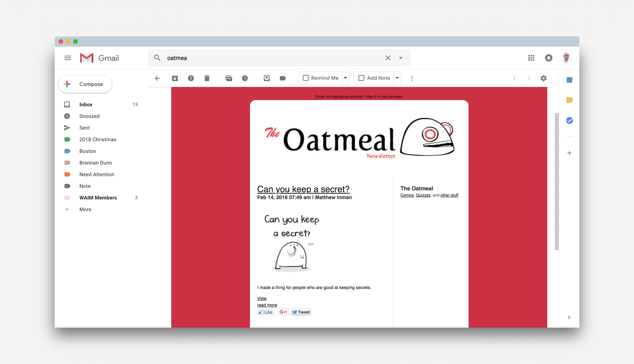Mark the email as unread
Screen dimensions: 634x364
pyautogui.click(x=229, y=78)
